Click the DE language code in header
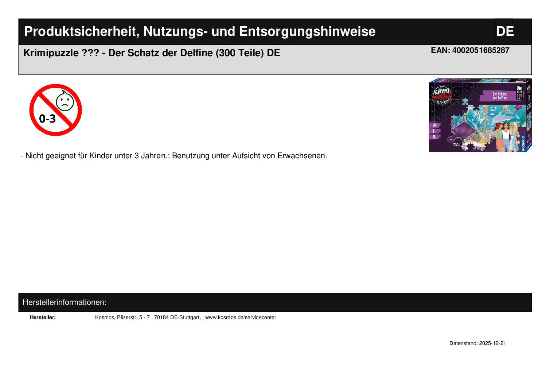This screenshot has height=392, width=554. (x=505, y=31)
